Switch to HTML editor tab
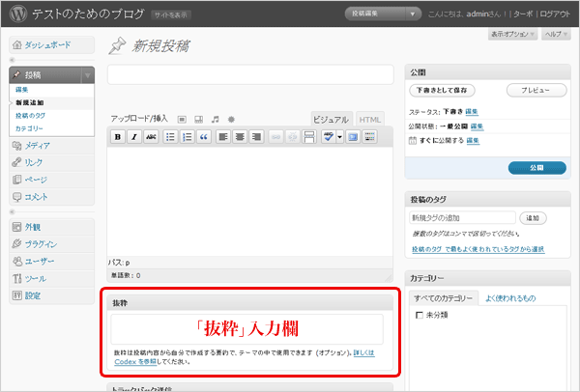 [x=370, y=120]
